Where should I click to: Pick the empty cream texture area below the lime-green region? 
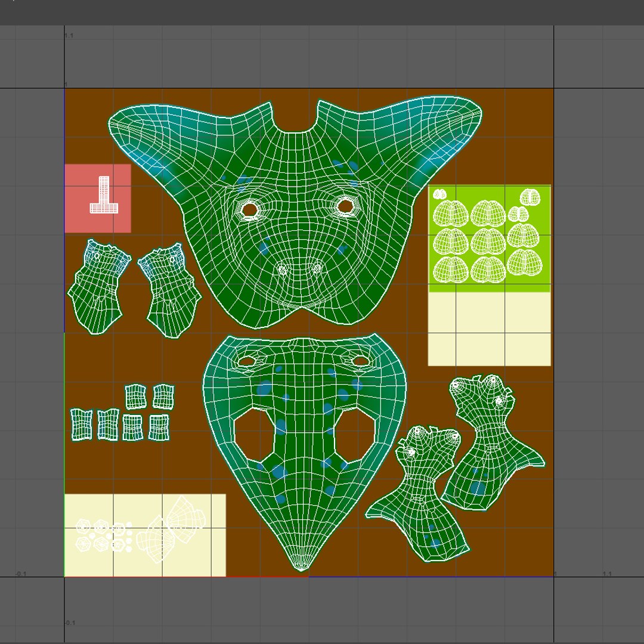[489, 329]
